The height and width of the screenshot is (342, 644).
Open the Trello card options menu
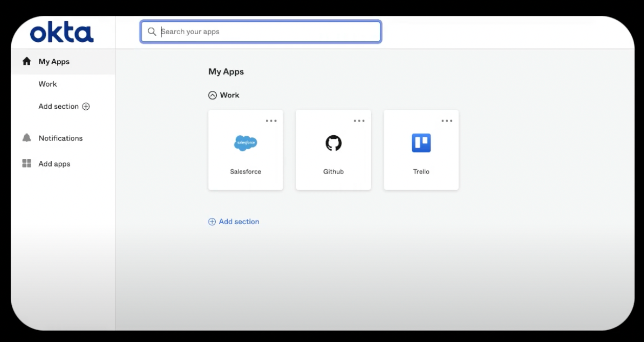coord(447,121)
